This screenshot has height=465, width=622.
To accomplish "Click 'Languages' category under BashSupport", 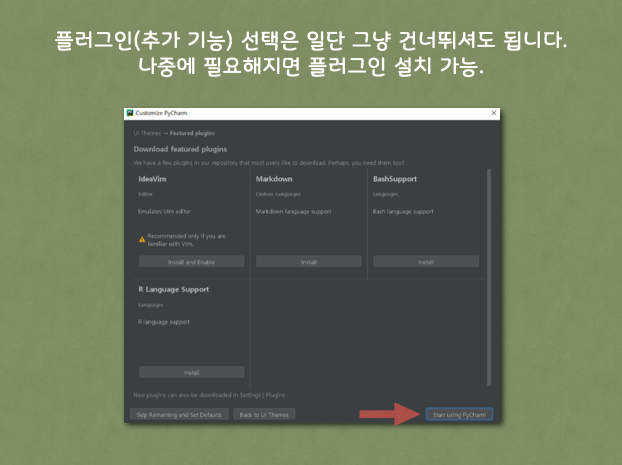I will pyautogui.click(x=385, y=194).
